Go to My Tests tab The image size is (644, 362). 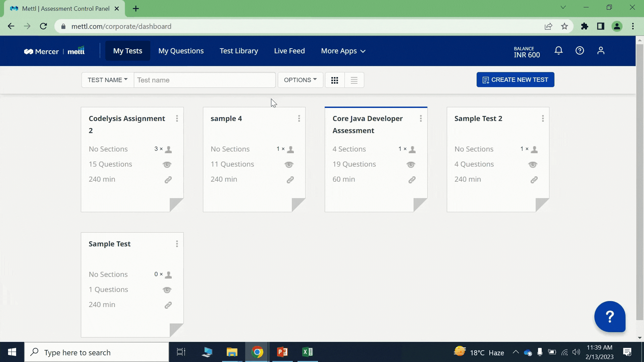(x=128, y=51)
